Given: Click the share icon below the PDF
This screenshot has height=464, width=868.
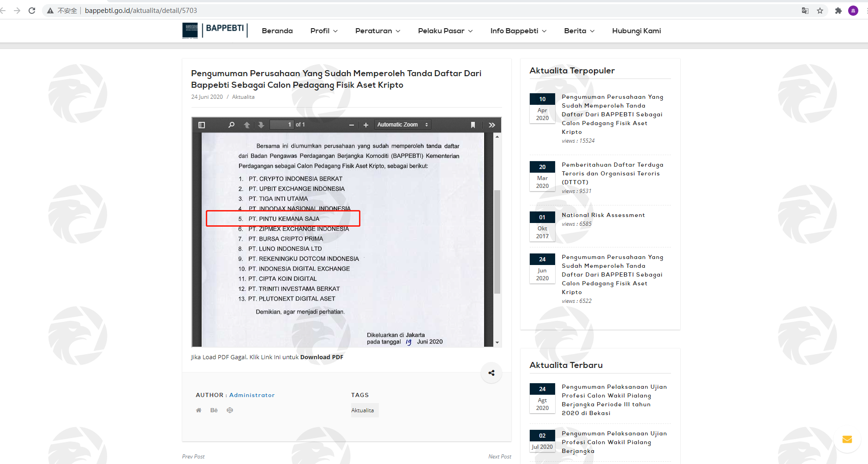Looking at the screenshot, I should [x=491, y=373].
